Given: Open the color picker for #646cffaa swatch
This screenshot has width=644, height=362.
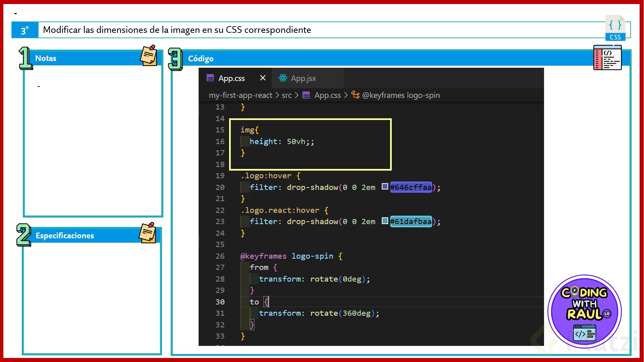Looking at the screenshot, I should point(385,187).
